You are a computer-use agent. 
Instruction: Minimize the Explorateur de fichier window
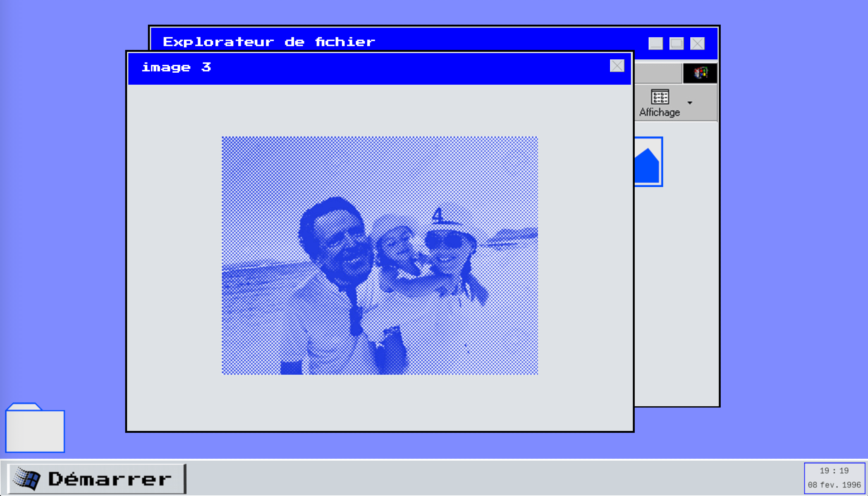[655, 44]
